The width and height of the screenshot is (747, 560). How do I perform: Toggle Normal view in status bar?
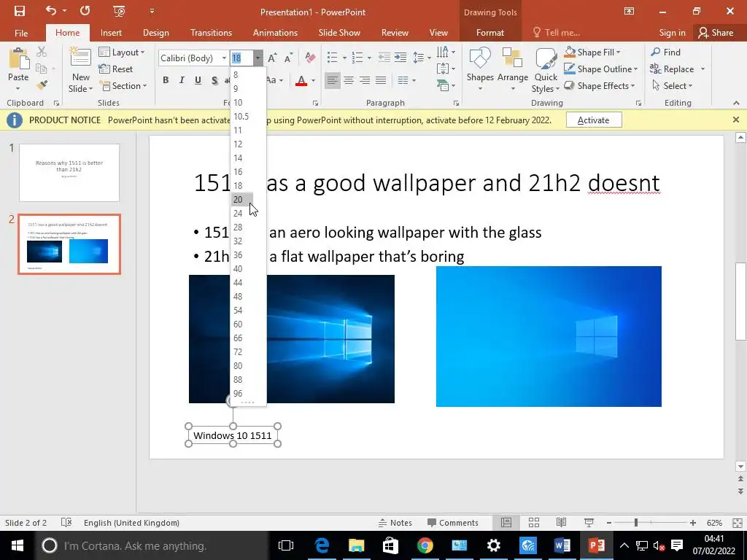click(506, 523)
